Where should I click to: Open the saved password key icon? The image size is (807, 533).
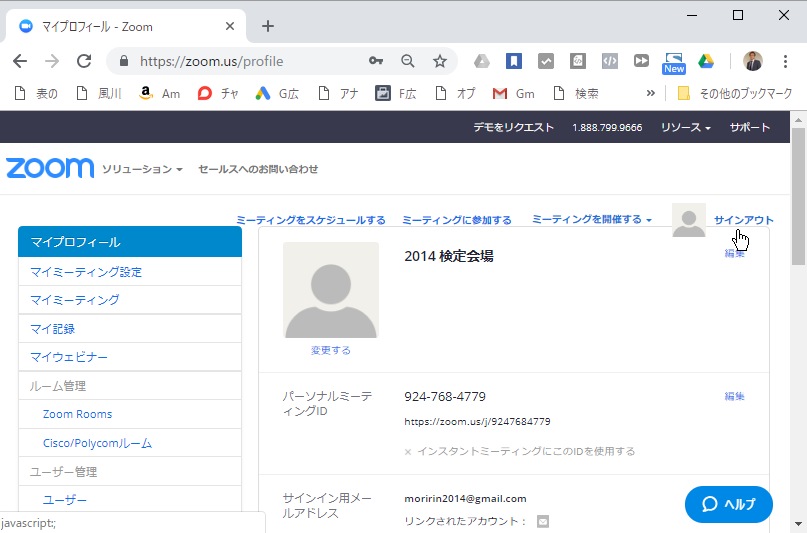[x=376, y=61]
